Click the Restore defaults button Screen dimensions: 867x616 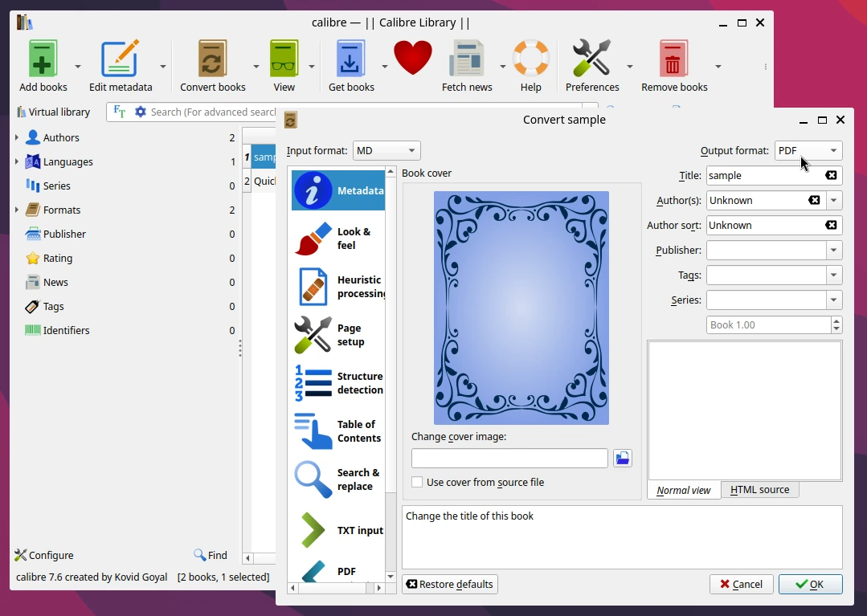[450, 584]
